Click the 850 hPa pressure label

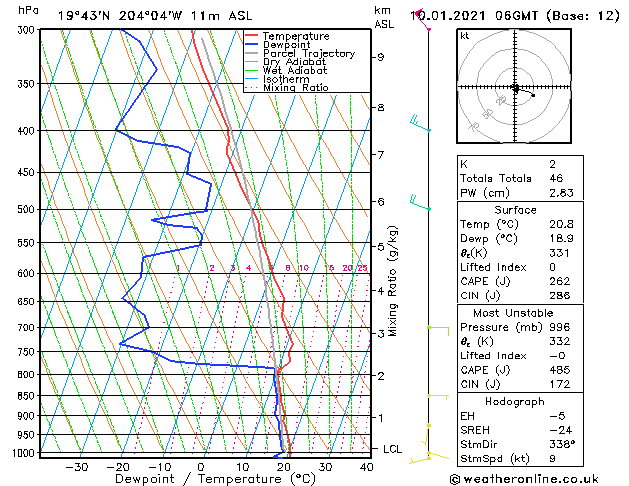pos(28,396)
